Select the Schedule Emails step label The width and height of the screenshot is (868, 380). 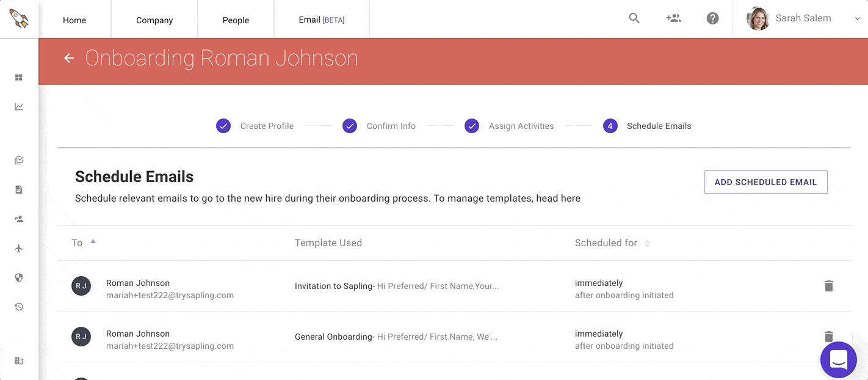click(x=659, y=126)
